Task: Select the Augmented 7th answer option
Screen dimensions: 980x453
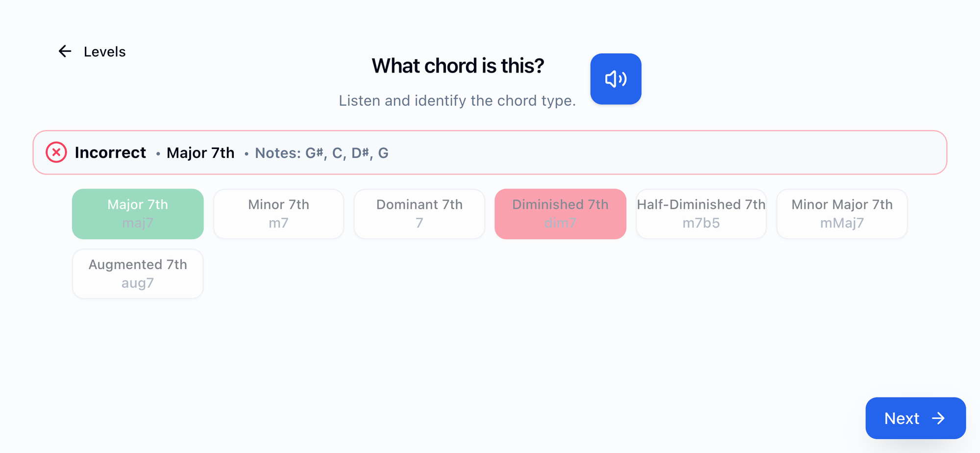Action: [x=138, y=274]
